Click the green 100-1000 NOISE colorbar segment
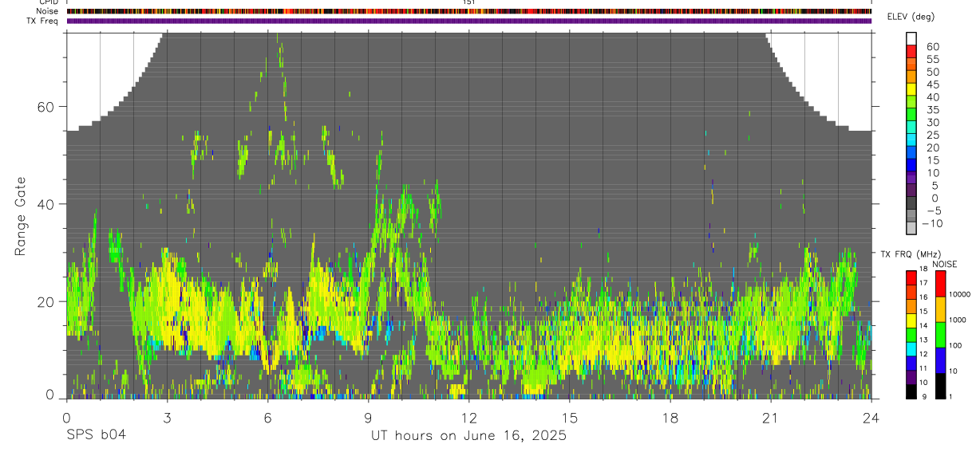Viewport: 980px width, 452px height. tap(941, 334)
